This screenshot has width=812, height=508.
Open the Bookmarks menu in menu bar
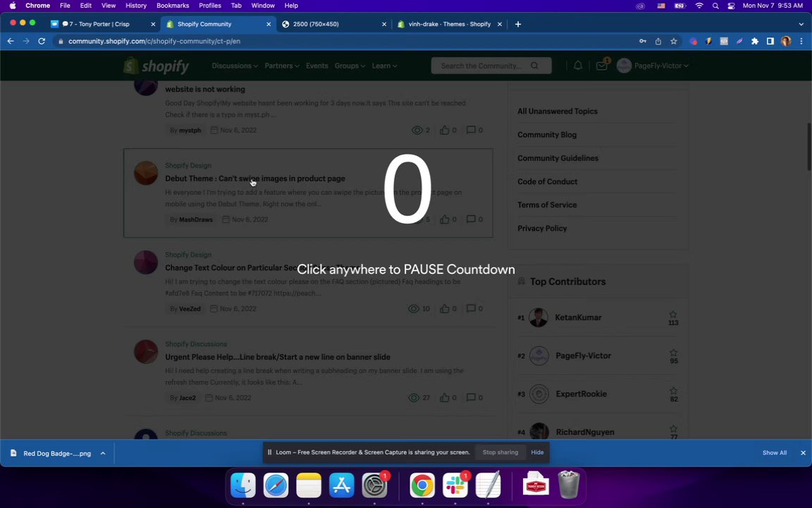tap(173, 6)
